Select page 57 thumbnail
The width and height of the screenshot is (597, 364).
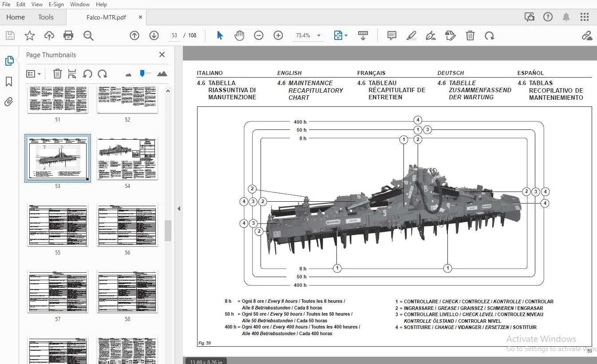(x=58, y=292)
